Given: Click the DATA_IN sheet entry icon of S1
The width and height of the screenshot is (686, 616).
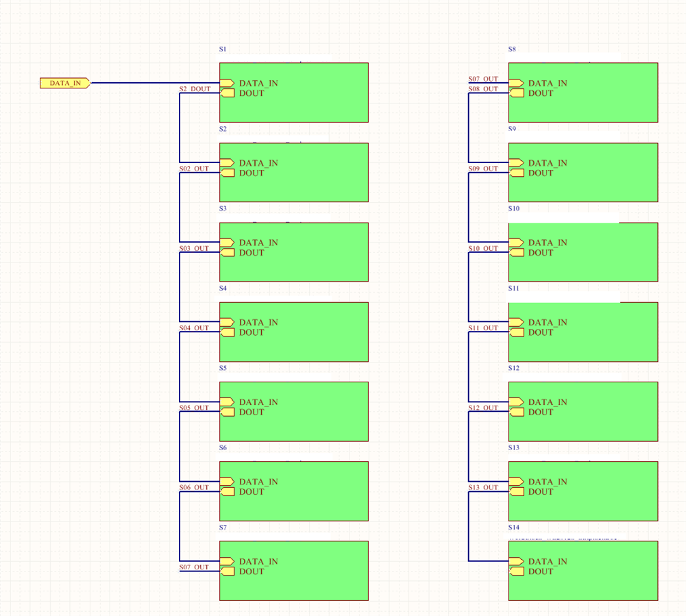Looking at the screenshot, I should [x=227, y=83].
